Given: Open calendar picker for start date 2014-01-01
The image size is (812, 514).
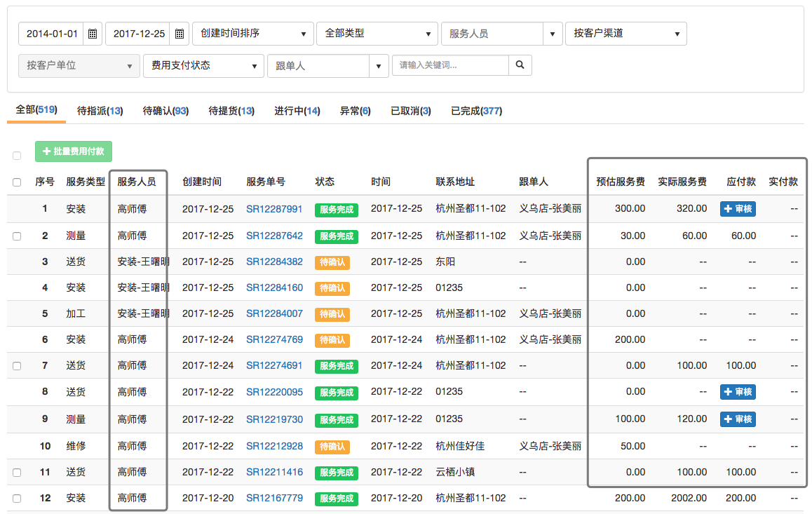Looking at the screenshot, I should click(93, 34).
